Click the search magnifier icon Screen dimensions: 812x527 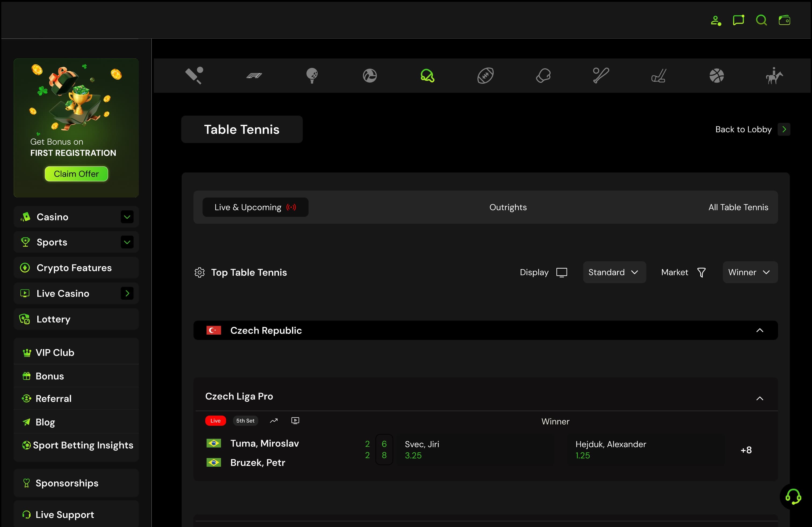(761, 20)
